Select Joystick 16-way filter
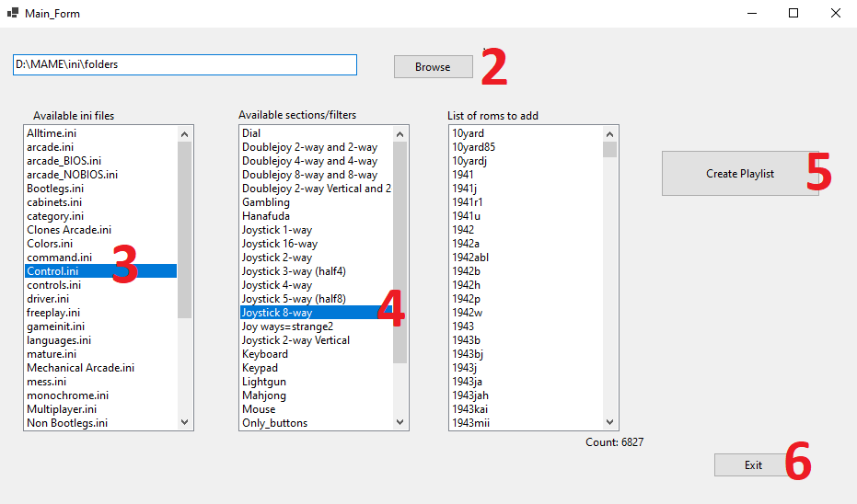Image resolution: width=857 pixels, height=504 pixels. point(316,244)
